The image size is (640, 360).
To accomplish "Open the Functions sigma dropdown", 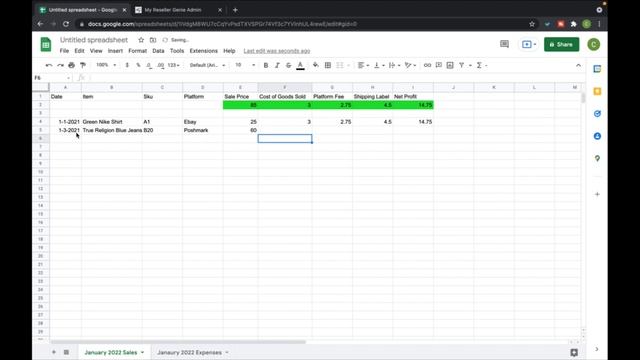I will [482, 65].
